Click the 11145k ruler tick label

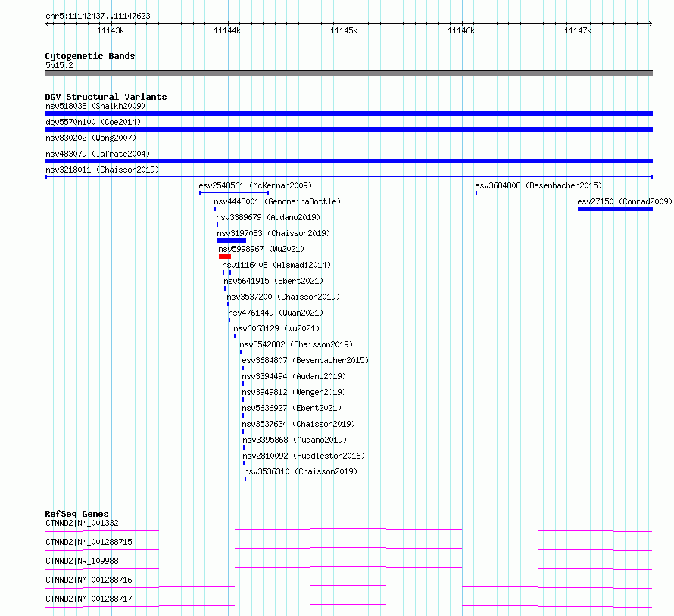click(344, 30)
